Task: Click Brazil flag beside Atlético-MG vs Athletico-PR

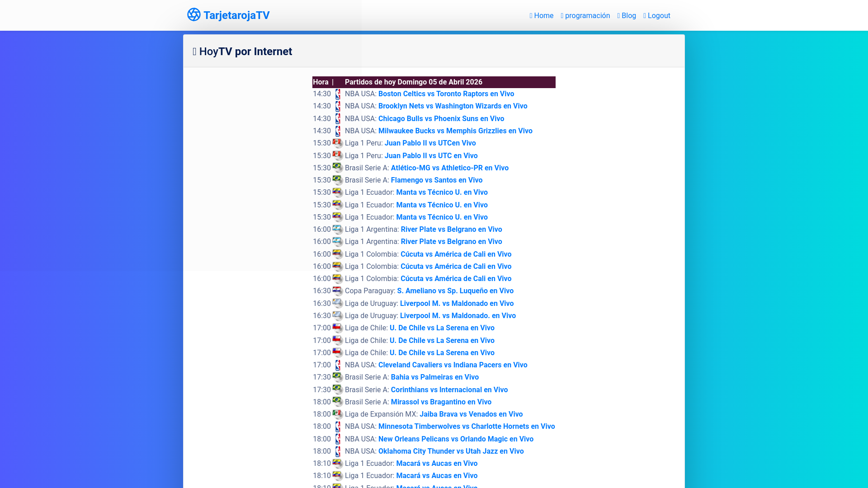Action: click(338, 168)
